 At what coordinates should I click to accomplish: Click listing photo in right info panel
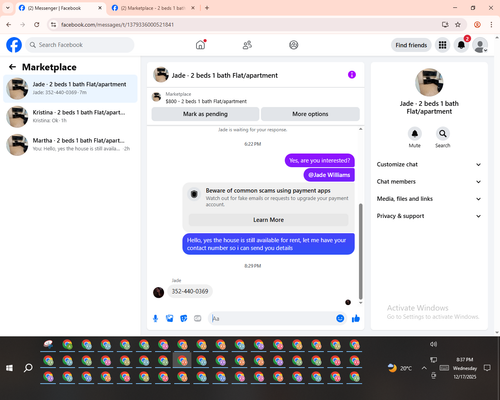(429, 82)
